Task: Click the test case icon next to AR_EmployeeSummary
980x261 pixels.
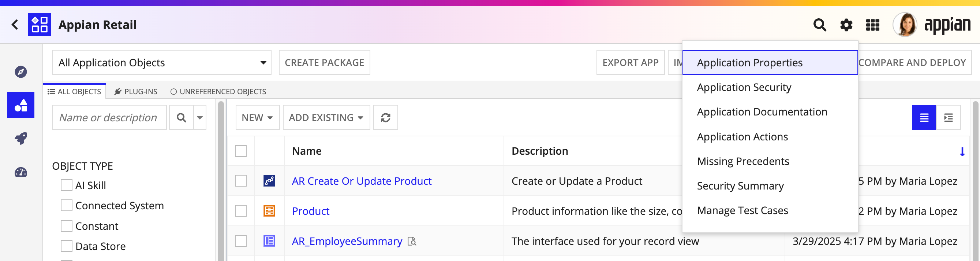Action: click(412, 241)
